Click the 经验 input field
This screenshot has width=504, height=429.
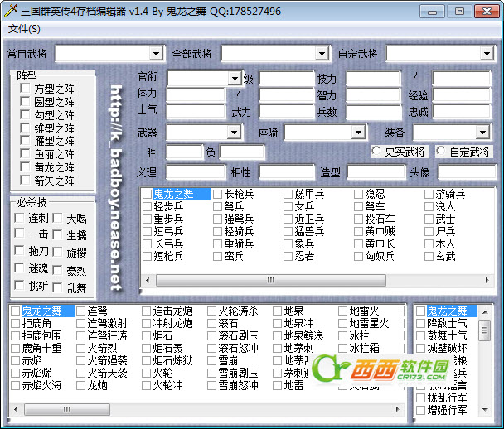(x=462, y=94)
